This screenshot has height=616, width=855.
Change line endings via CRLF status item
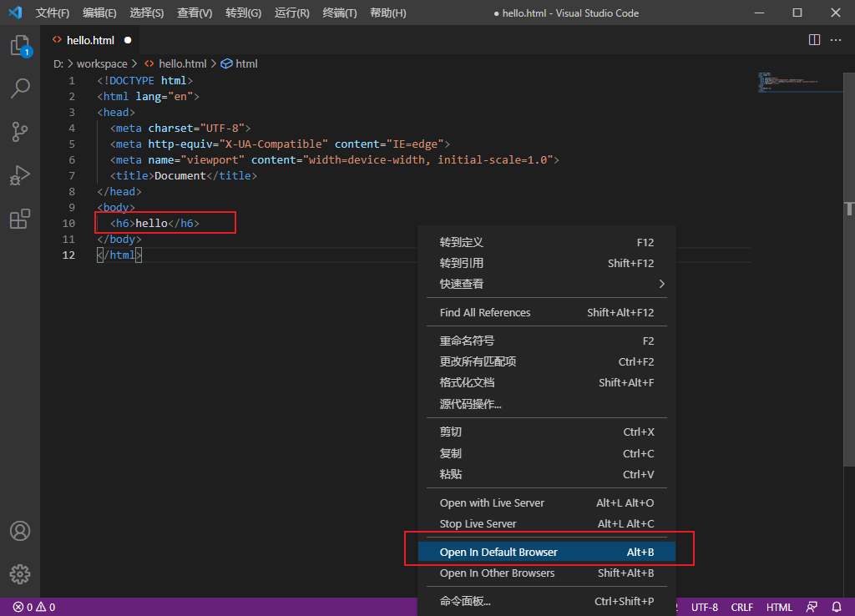(x=742, y=607)
